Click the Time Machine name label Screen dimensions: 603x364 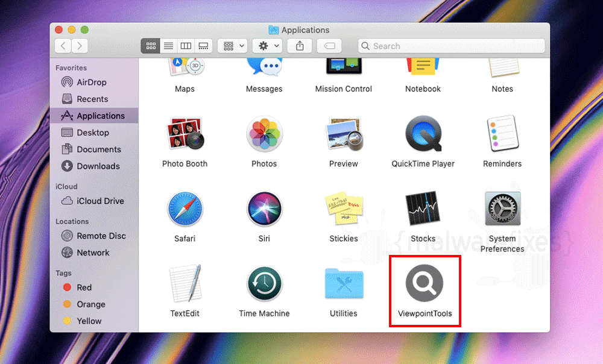pos(264,313)
